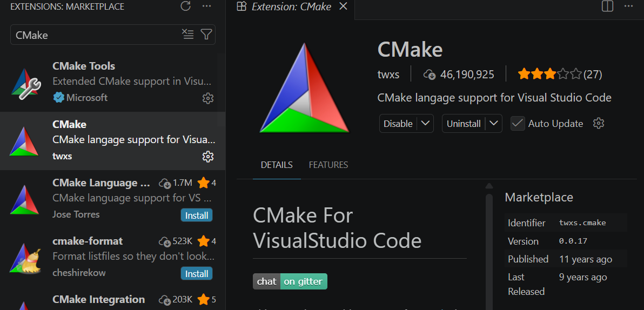Select the CMake Tools extension entry
This screenshot has width=644, height=310.
pos(112,83)
